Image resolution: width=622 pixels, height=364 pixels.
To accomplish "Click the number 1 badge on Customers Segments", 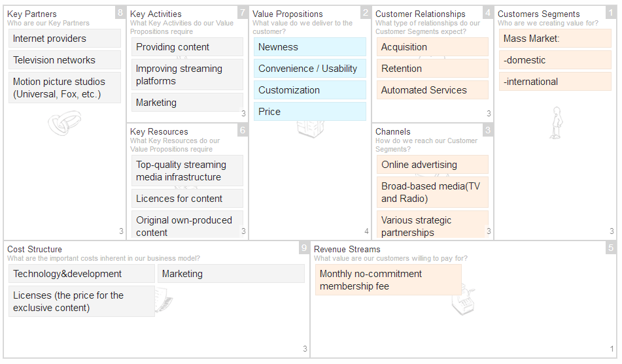I will (610, 12).
